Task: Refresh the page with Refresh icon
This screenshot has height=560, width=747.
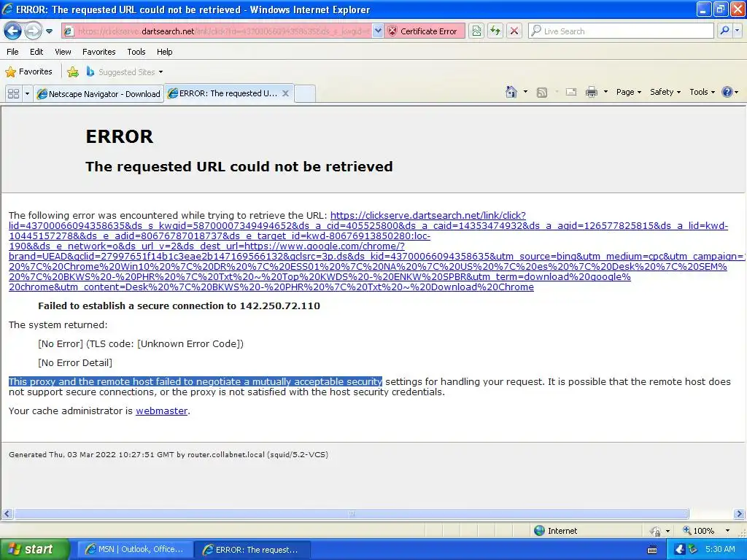Action: [495, 31]
